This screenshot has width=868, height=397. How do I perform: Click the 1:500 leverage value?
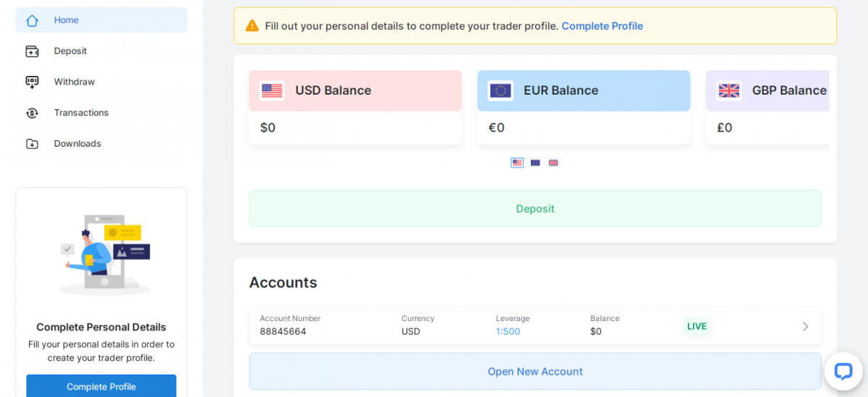508,331
